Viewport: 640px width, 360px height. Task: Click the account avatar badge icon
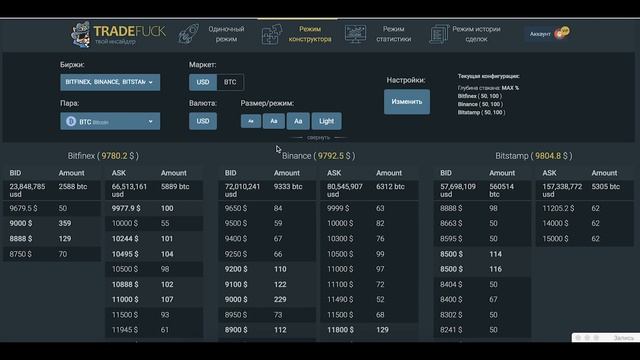coord(563,33)
